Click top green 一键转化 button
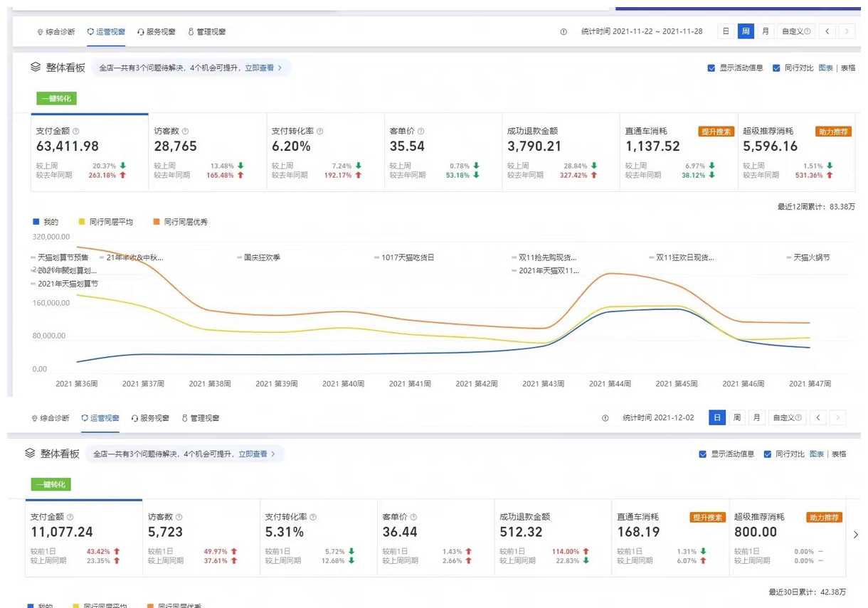Image resolution: width=868 pixels, height=608 pixels. [56, 99]
